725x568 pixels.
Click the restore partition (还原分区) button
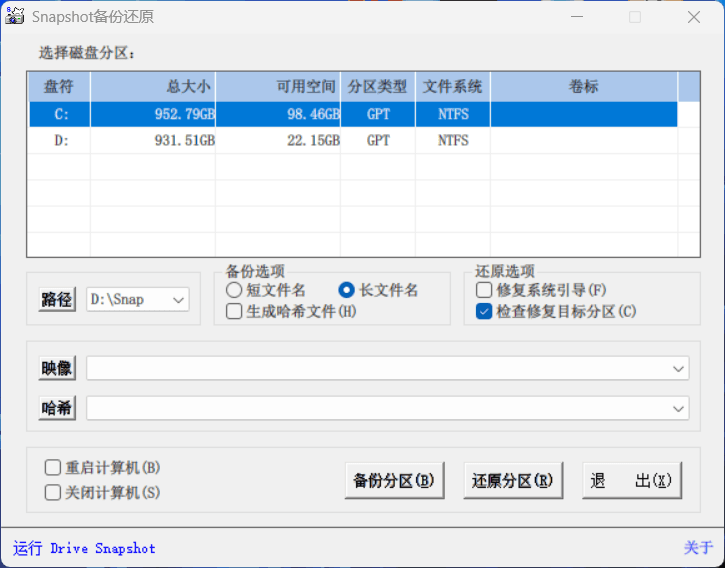[x=513, y=481]
